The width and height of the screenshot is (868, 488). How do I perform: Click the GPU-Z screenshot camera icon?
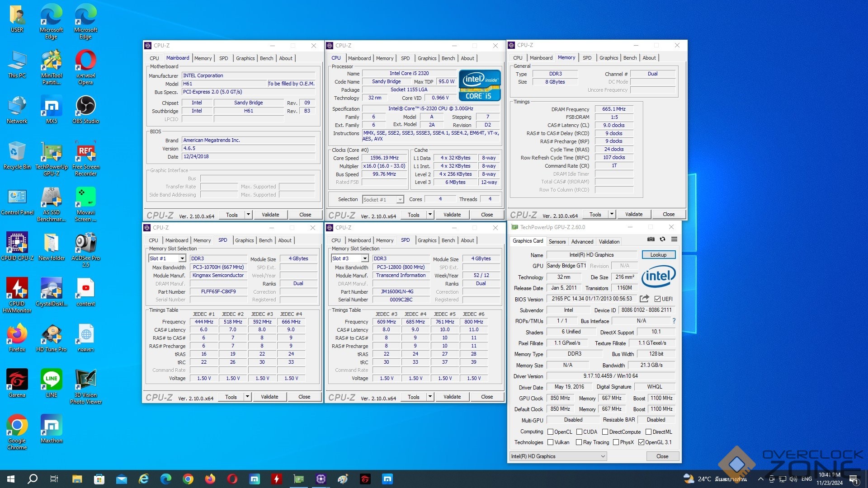651,239
